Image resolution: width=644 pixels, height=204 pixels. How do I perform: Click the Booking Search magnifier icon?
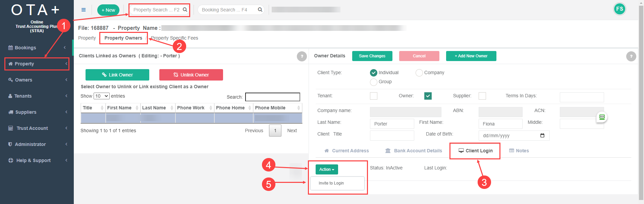[x=260, y=10]
